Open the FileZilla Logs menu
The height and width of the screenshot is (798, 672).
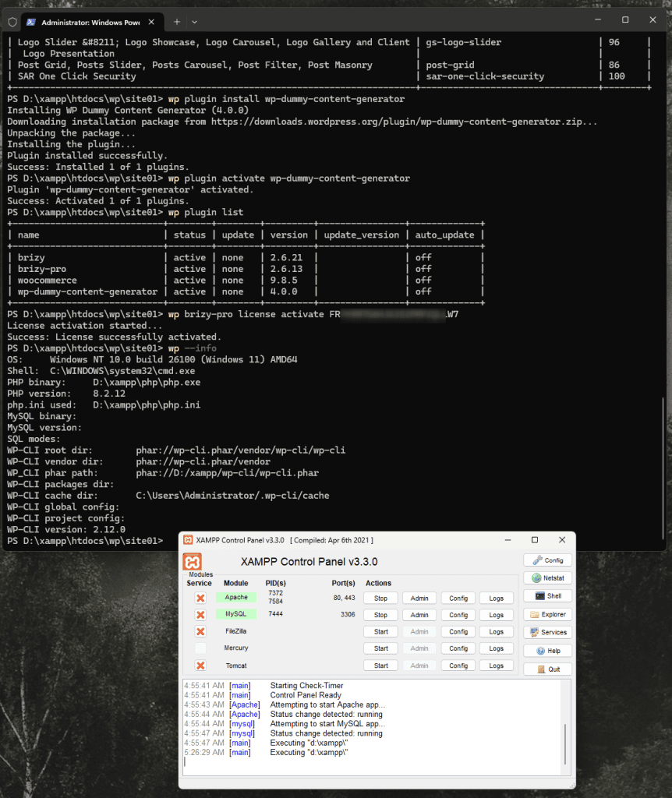tap(497, 631)
